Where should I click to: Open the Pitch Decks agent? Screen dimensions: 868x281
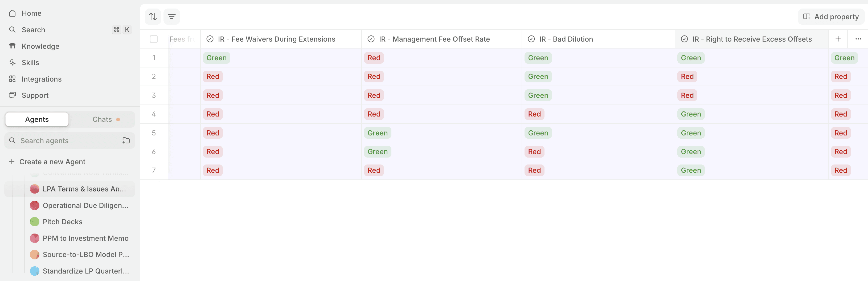tap(62, 222)
